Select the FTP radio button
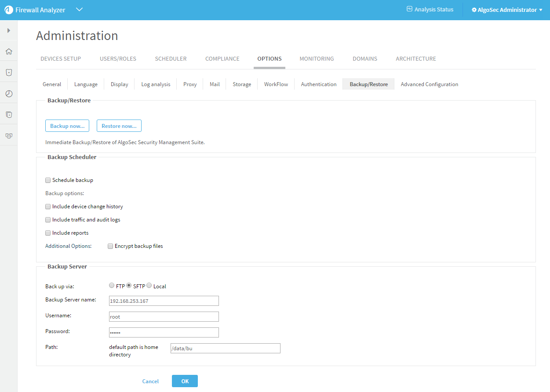The image size is (550, 392). 112,286
